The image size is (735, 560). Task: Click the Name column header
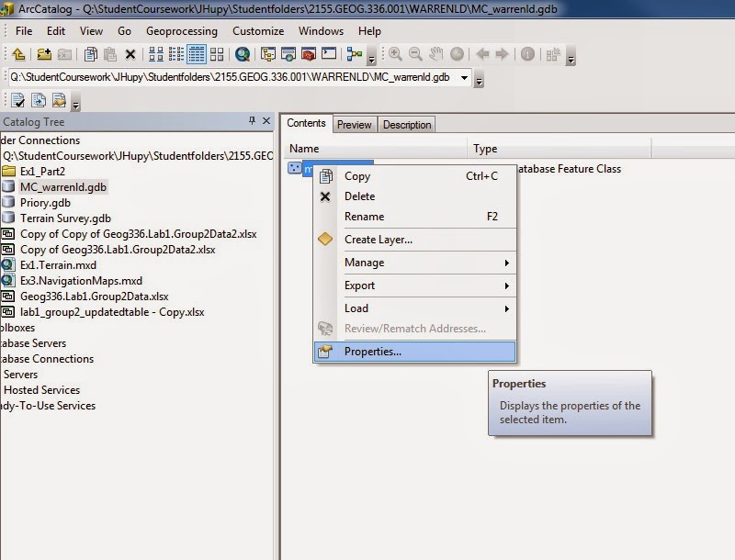[x=375, y=149]
